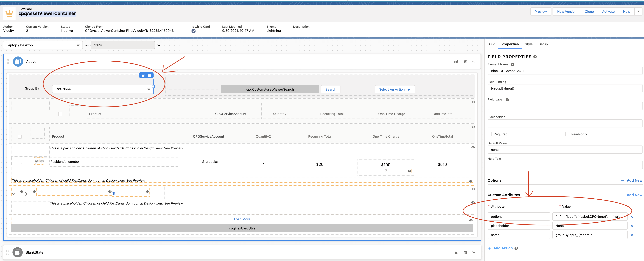Click the Preview button

click(x=540, y=11)
